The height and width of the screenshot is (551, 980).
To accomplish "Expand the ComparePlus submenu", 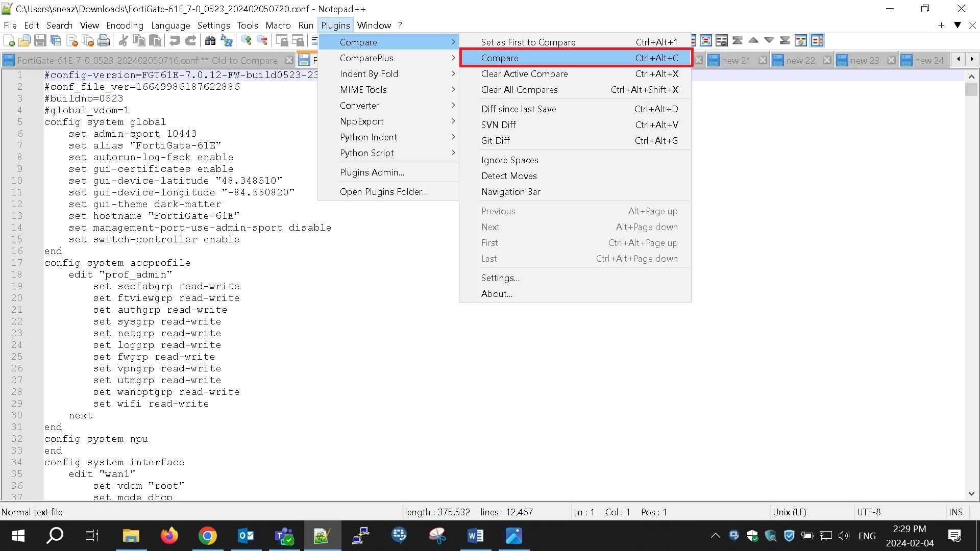I will pyautogui.click(x=389, y=58).
